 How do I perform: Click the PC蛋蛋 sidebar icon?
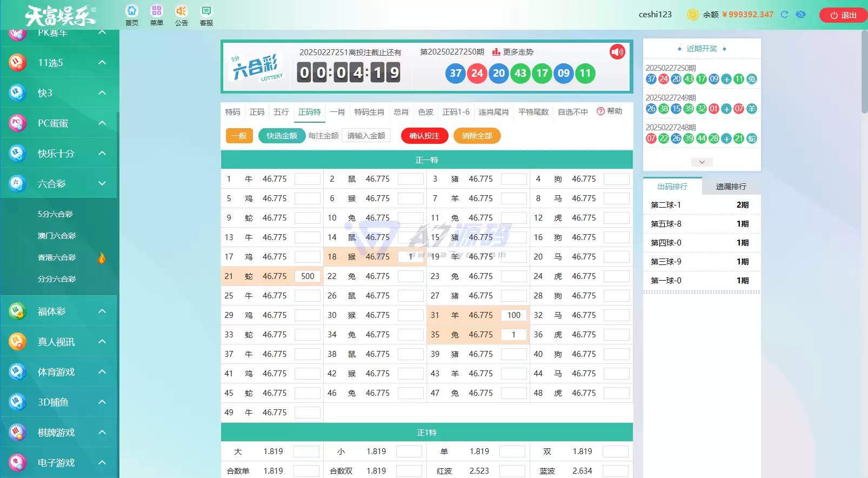tap(17, 123)
